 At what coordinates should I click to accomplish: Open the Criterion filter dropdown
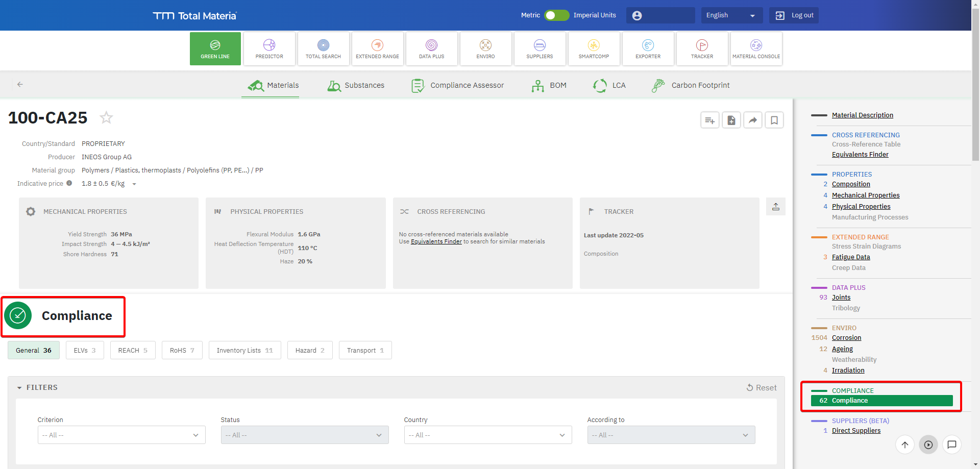tap(121, 435)
